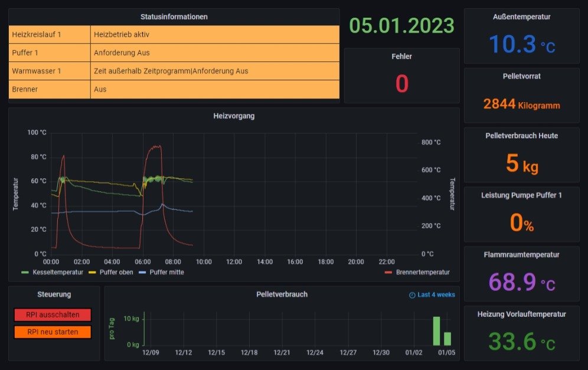Expand the Pelletverbrauch panel title menu
The width and height of the screenshot is (588, 370).
(x=282, y=294)
